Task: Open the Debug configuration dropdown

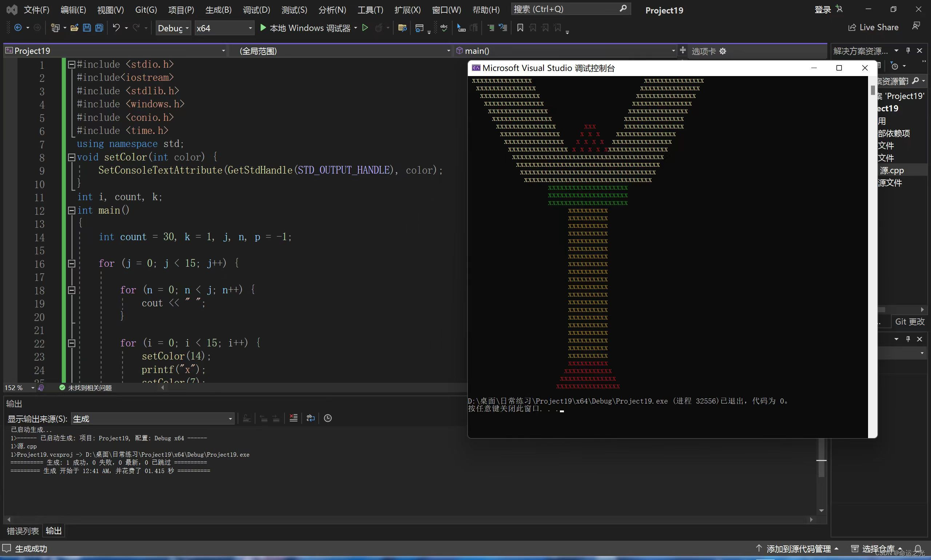Action: 174,28
